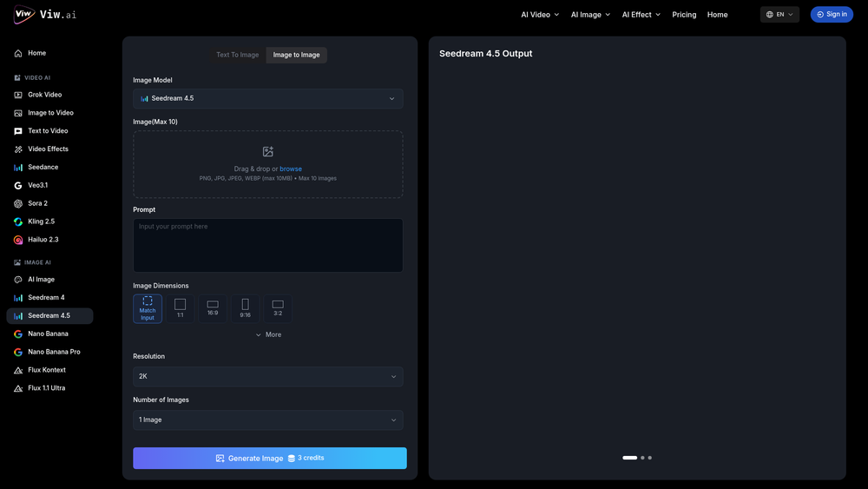Image resolution: width=868 pixels, height=489 pixels.
Task: Go to Pricing page
Action: pos(684,15)
